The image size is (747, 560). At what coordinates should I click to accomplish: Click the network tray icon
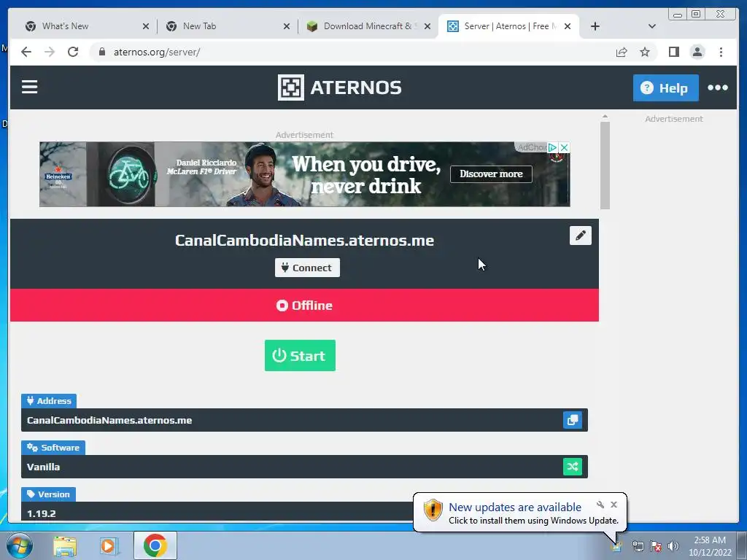pos(638,546)
